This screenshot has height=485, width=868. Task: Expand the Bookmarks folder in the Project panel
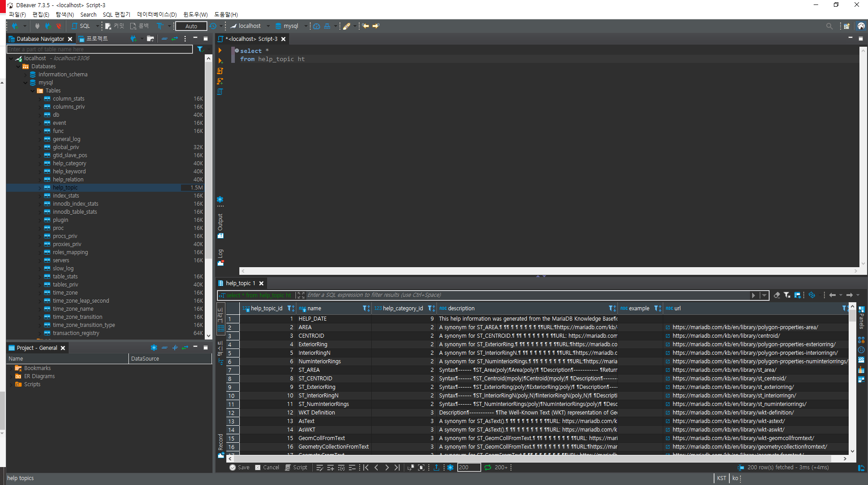(11, 368)
